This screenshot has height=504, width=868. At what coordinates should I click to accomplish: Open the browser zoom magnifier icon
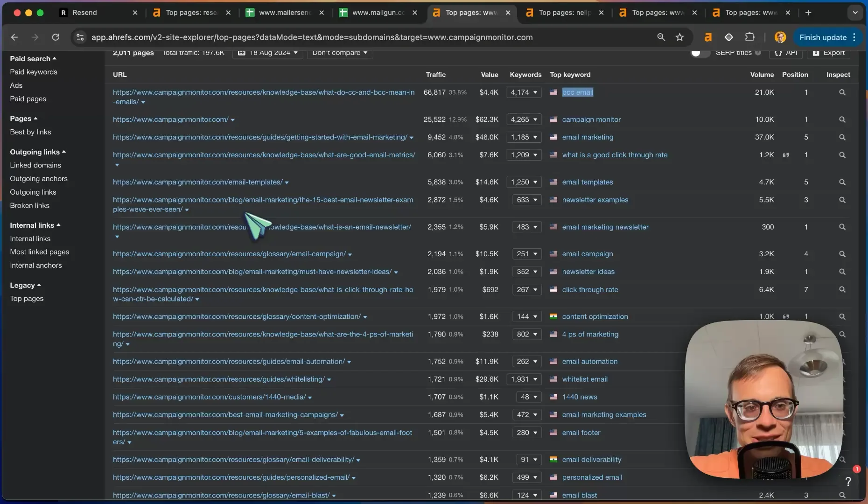pos(661,37)
